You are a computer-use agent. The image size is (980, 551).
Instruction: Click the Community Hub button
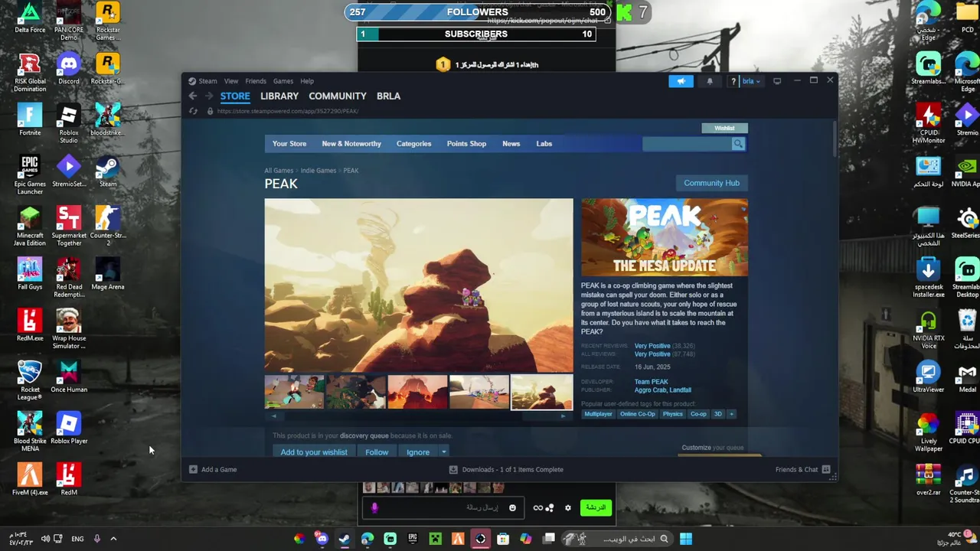[x=711, y=183]
